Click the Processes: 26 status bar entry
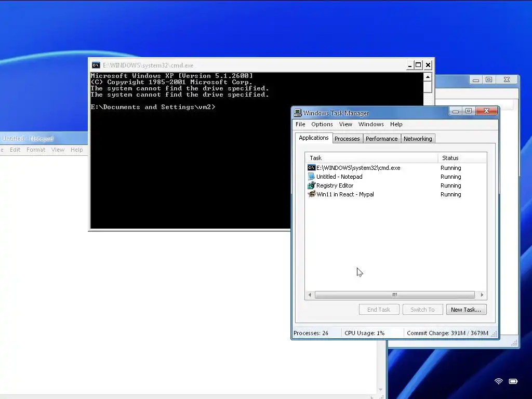This screenshot has width=532, height=399. coord(311,333)
